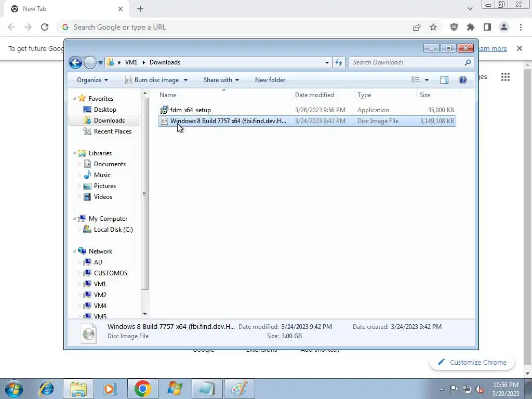Open the Google apps grid
532x399 pixels.
(506, 77)
